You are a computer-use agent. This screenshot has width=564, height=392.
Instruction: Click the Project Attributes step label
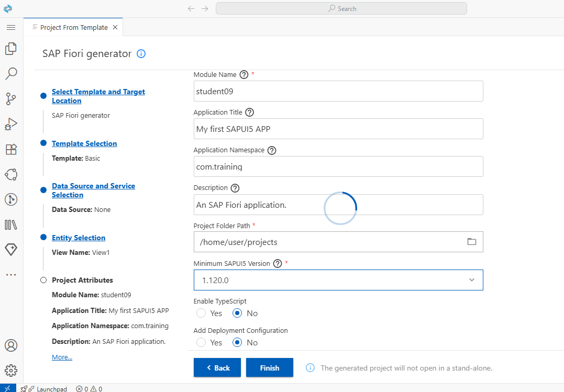tap(82, 280)
